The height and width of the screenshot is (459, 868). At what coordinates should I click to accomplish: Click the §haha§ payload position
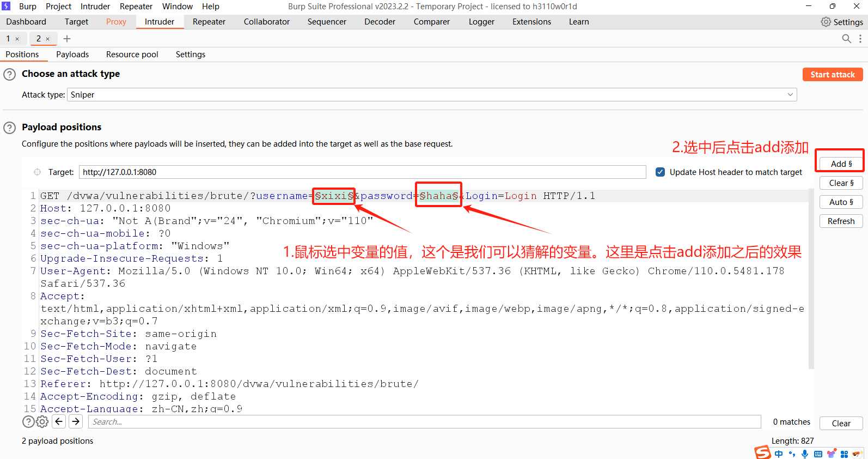(x=439, y=196)
